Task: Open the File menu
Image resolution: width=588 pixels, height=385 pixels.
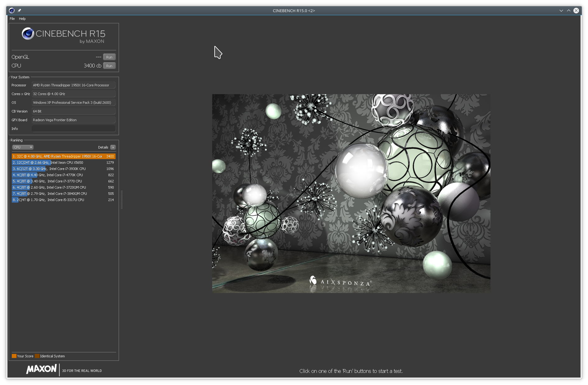Action: click(12, 19)
